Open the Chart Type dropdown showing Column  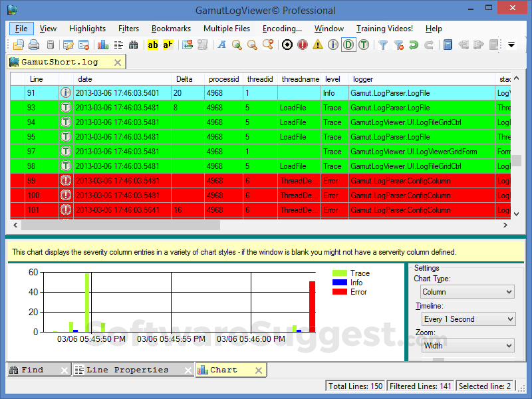coord(467,291)
